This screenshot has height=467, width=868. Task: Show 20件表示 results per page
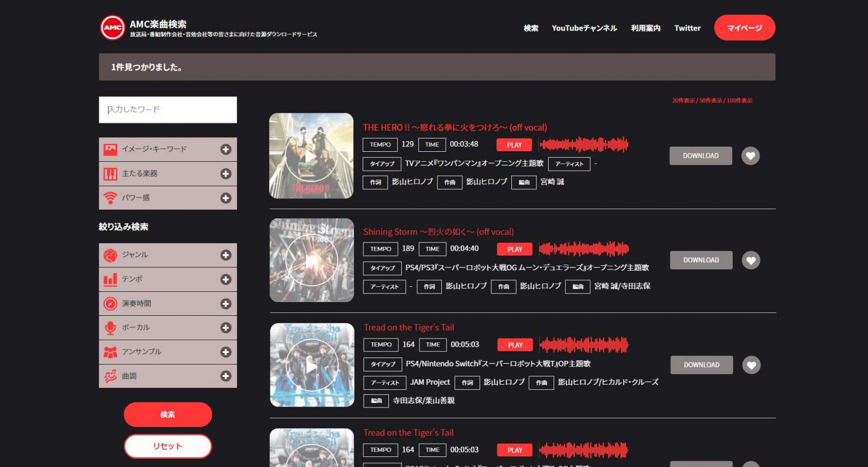pyautogui.click(x=683, y=101)
